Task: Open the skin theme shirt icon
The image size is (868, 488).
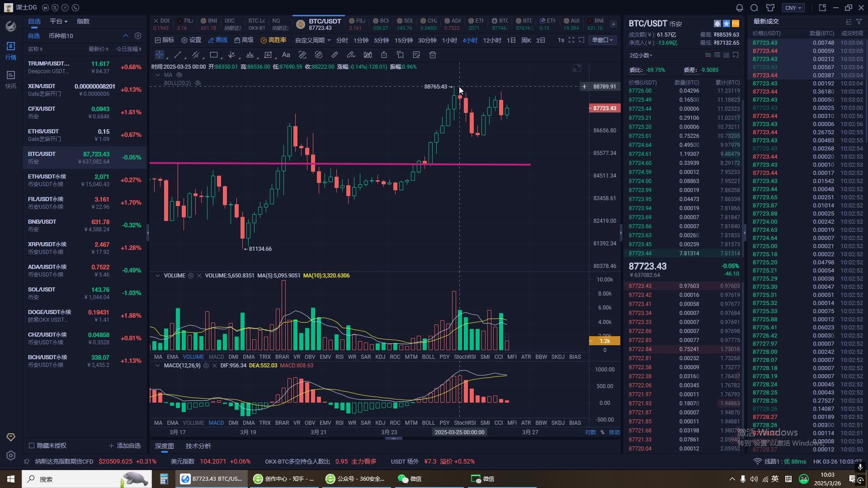Action: (770, 8)
